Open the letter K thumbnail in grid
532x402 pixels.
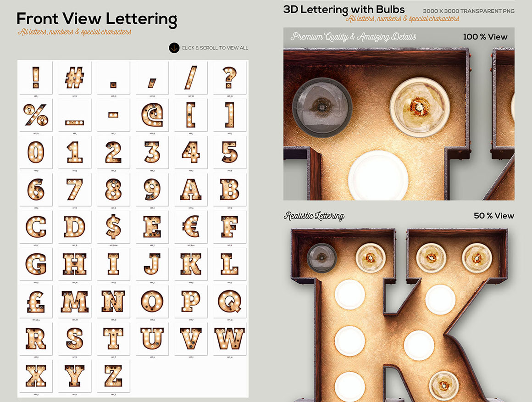pos(191,264)
